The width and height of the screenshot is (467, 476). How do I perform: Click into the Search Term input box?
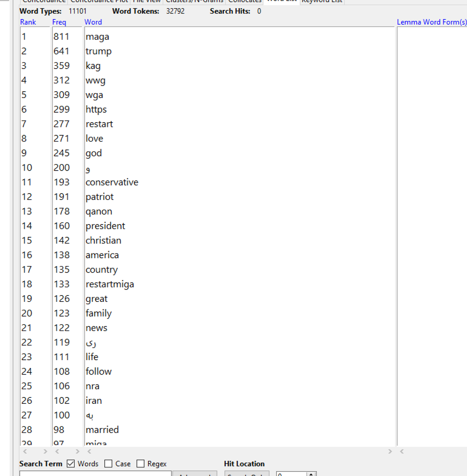coord(96,473)
